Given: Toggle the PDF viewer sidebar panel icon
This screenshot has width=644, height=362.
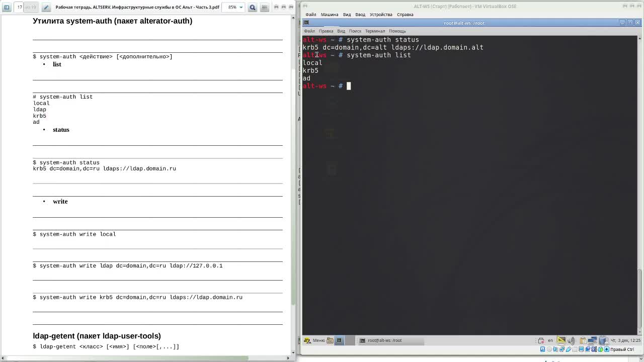Looking at the screenshot, I should (x=7, y=7).
